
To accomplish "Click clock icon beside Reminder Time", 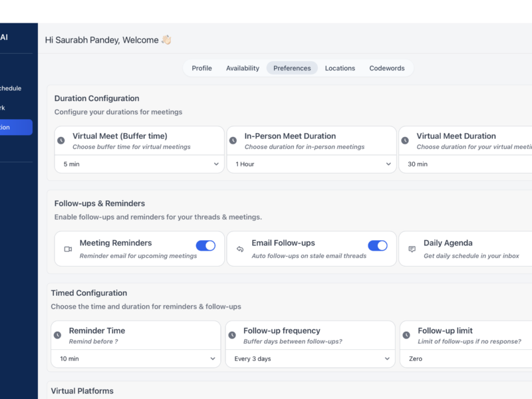I will 57,335.
